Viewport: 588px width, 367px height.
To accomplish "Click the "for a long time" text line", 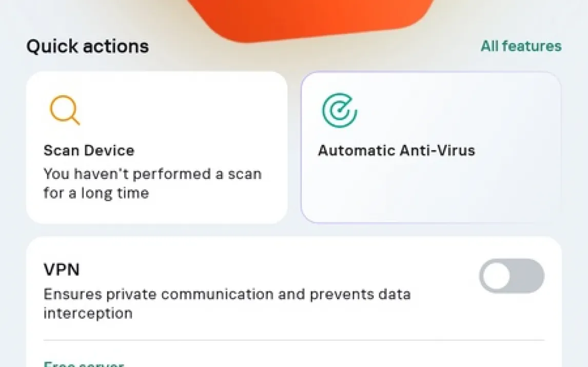I will 96,193.
